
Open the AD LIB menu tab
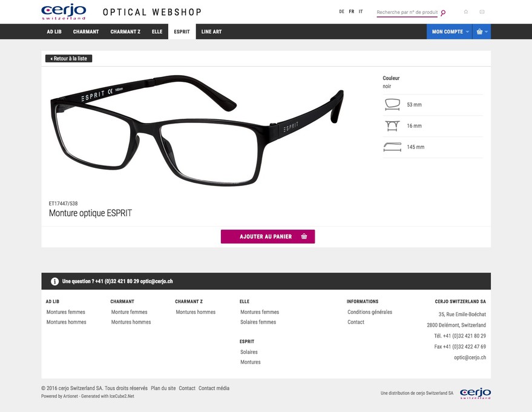54,32
